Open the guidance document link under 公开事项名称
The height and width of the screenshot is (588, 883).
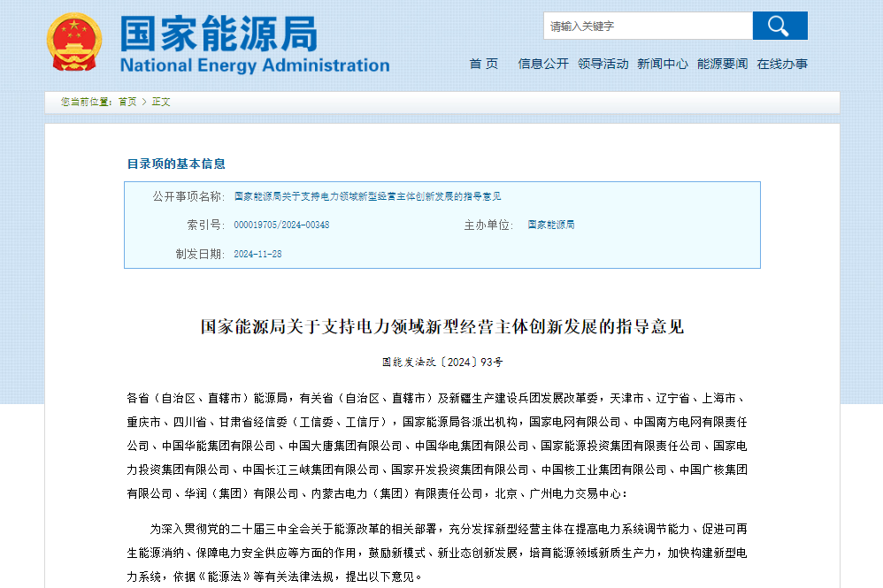tap(366, 196)
